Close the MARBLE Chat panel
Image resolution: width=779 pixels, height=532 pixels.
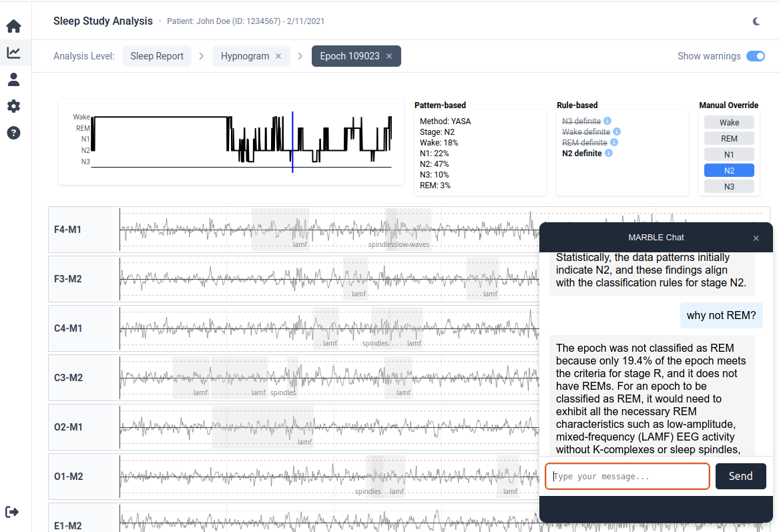[756, 238]
